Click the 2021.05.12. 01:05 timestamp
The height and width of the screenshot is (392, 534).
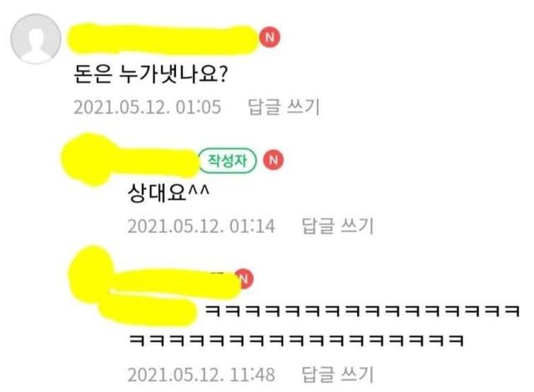coord(148,108)
